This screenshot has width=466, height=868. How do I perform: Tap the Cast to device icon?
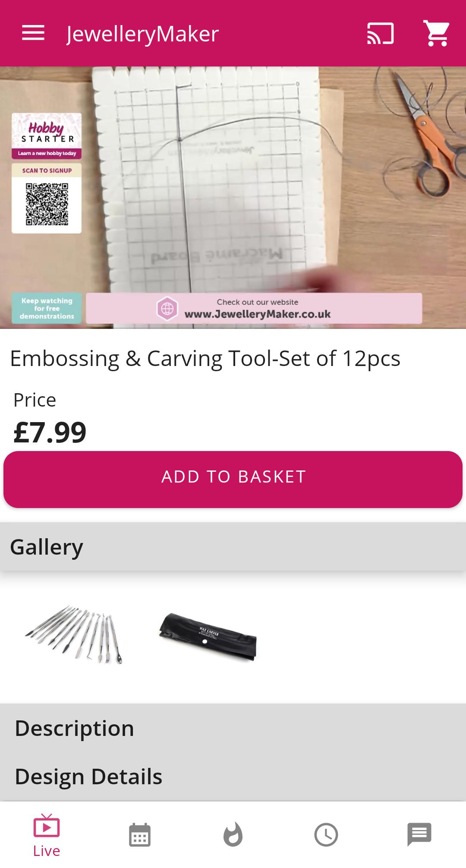(380, 33)
